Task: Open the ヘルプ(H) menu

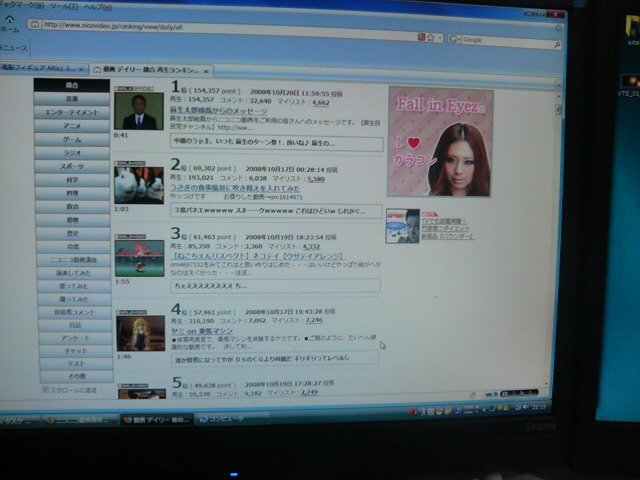Action: (98, 7)
